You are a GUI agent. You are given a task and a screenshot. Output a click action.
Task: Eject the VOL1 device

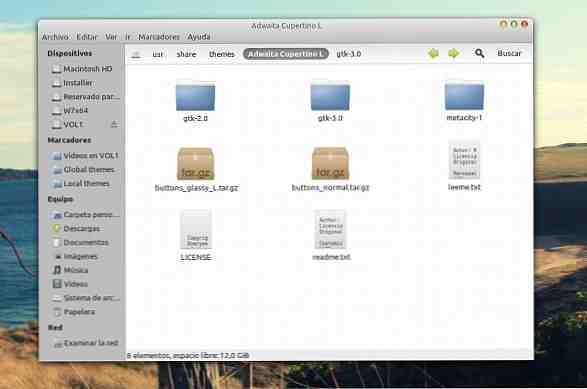tap(115, 124)
